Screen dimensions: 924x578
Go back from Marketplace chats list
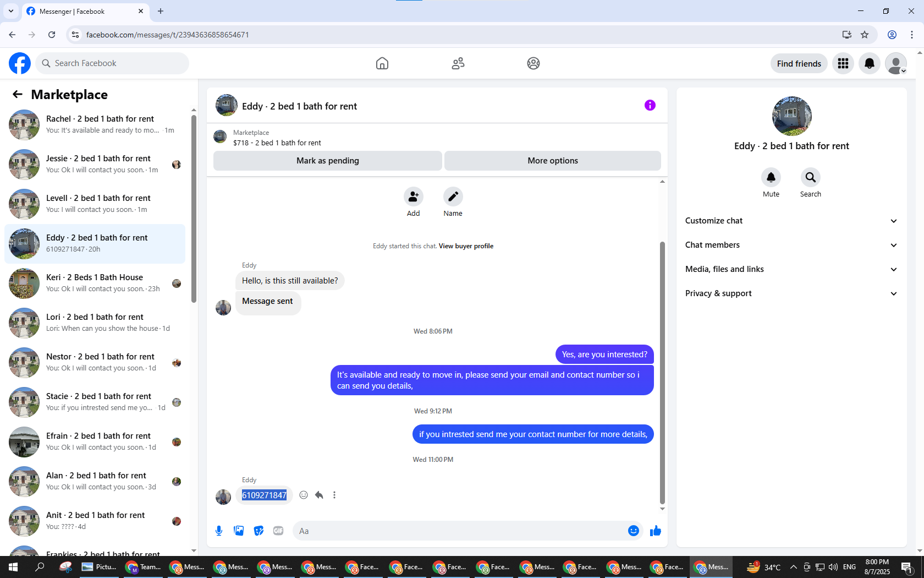[18, 94]
